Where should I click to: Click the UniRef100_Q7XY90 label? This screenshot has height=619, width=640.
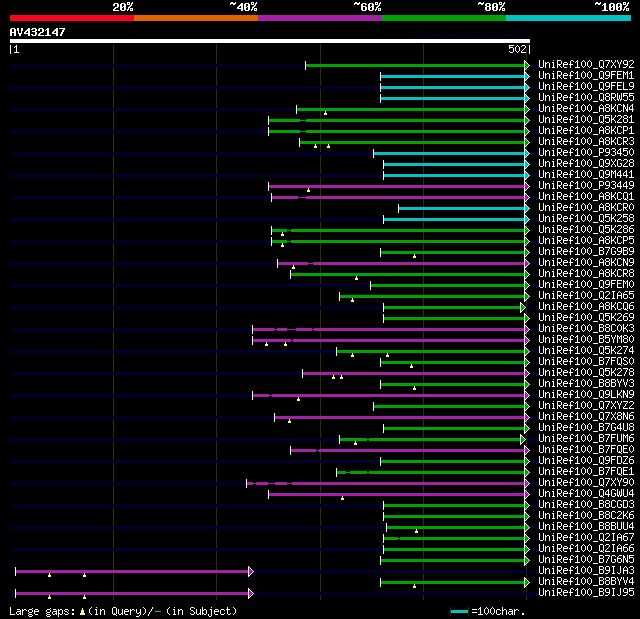coord(586,483)
